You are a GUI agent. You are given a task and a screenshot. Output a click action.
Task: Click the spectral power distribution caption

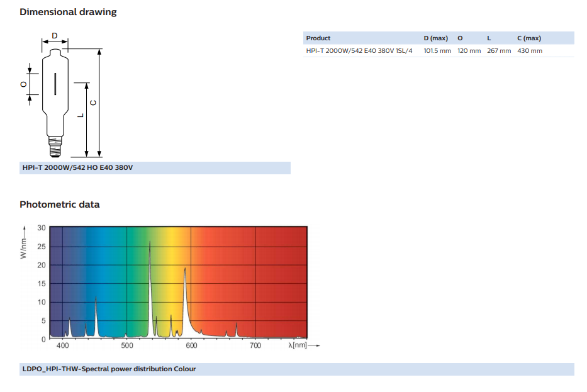click(109, 369)
